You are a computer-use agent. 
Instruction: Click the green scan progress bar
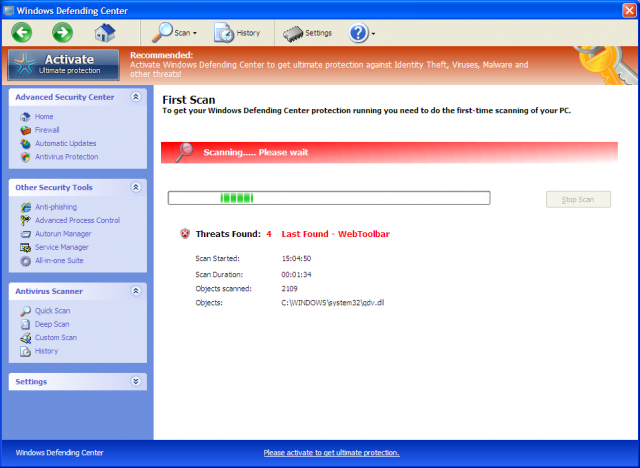pos(329,198)
